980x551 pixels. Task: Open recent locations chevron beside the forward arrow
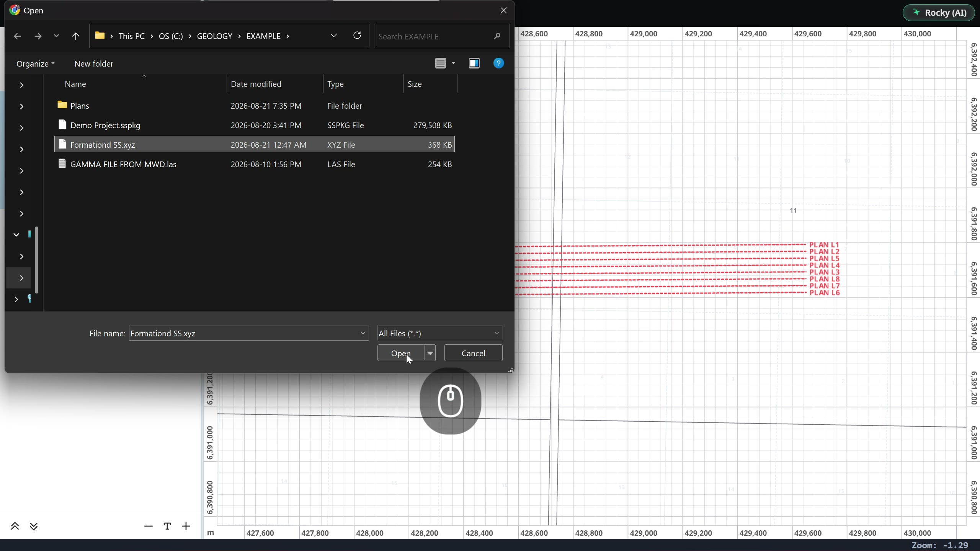coord(56,36)
